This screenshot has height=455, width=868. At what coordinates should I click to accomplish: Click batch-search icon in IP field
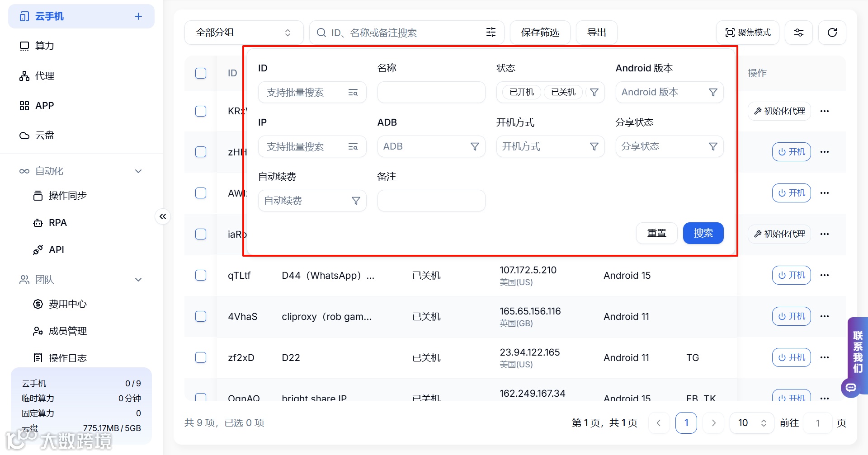tap(353, 147)
